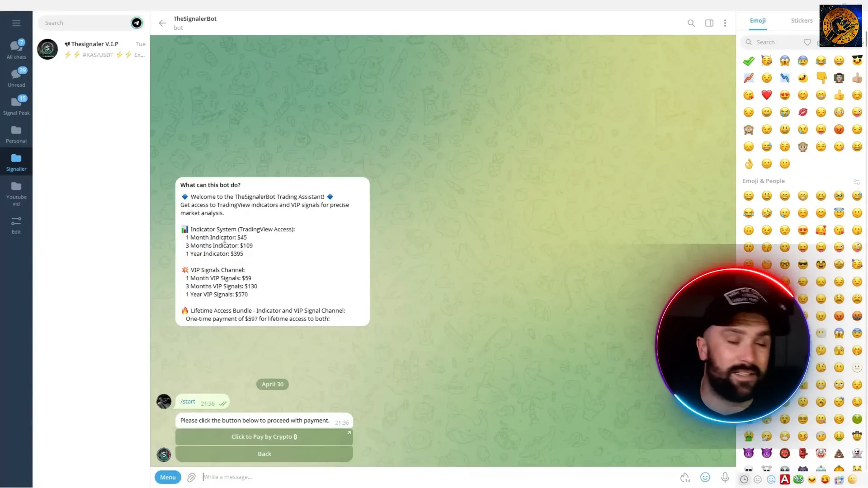Click Edit folders in the sidebar
The image size is (868, 488).
coord(16,225)
